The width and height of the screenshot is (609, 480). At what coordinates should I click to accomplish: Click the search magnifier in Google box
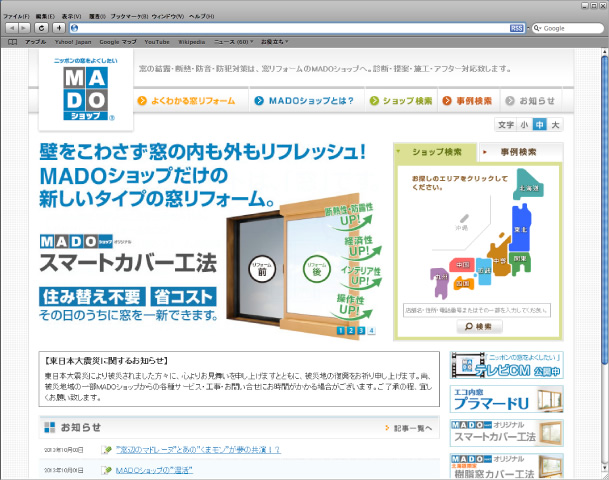click(x=538, y=28)
